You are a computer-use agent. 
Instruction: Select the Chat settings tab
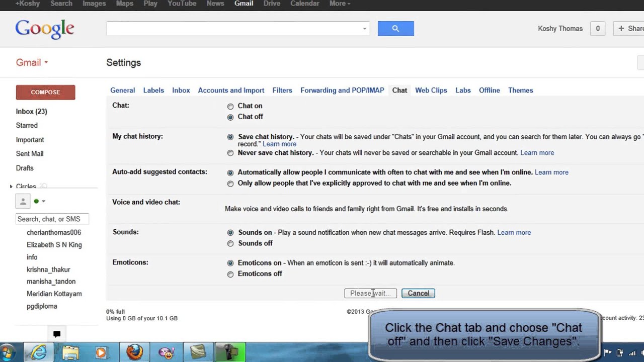(x=399, y=90)
